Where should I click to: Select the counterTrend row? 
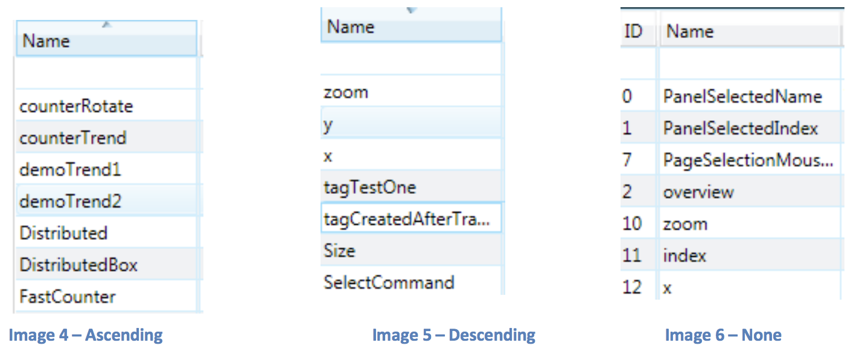pos(73,138)
